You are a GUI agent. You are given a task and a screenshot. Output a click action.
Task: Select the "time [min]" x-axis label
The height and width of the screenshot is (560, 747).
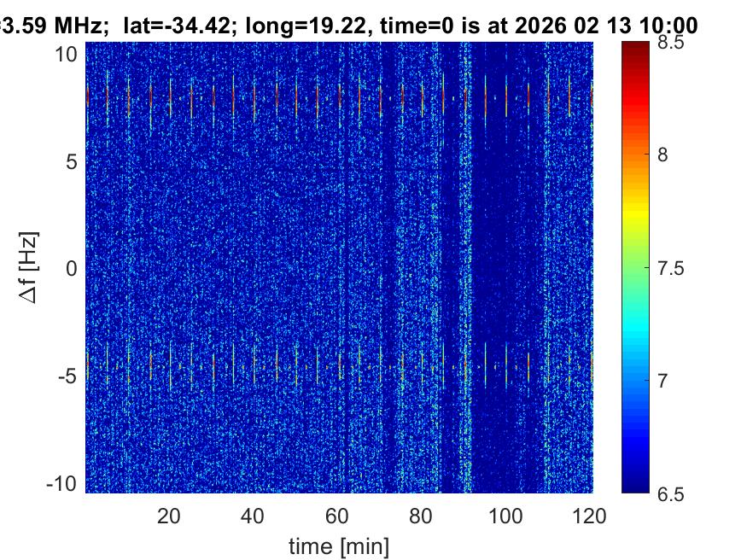pyautogui.click(x=339, y=544)
